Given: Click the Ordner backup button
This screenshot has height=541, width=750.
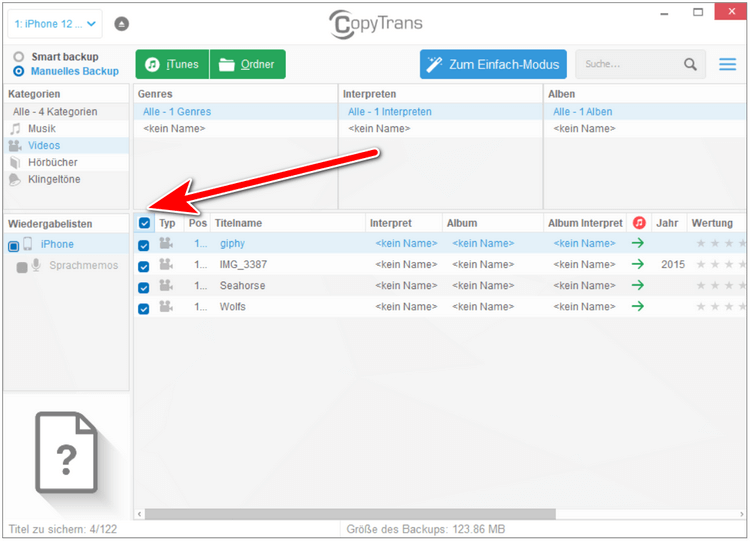Looking at the screenshot, I should pyautogui.click(x=248, y=64).
